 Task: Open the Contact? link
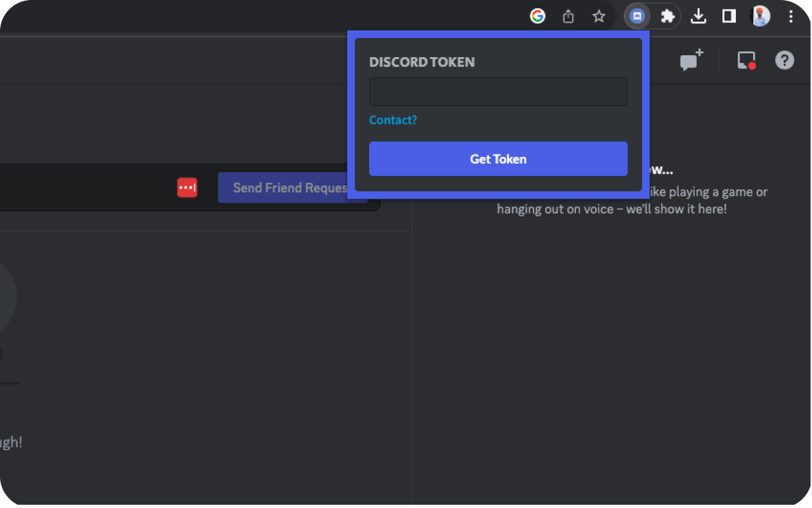pos(393,120)
